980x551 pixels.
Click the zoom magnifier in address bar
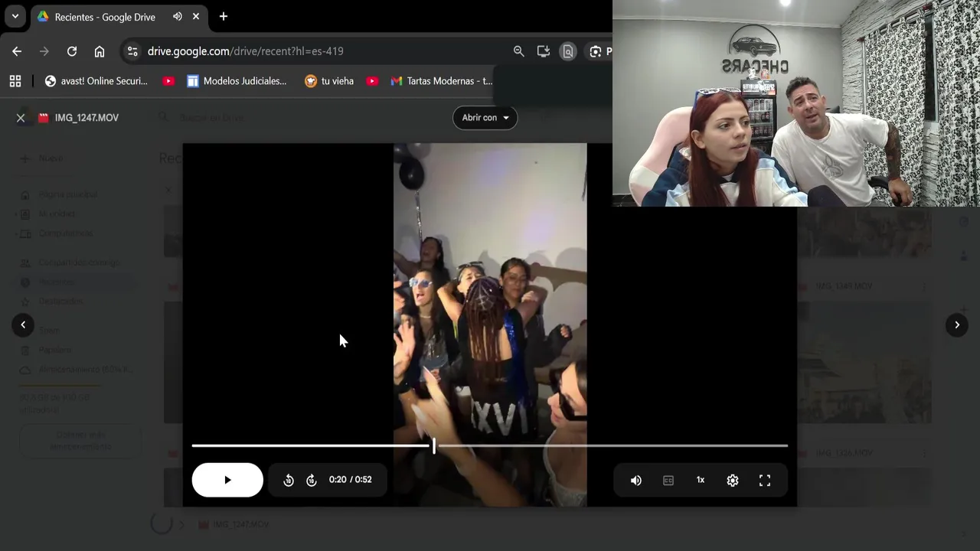(x=519, y=51)
